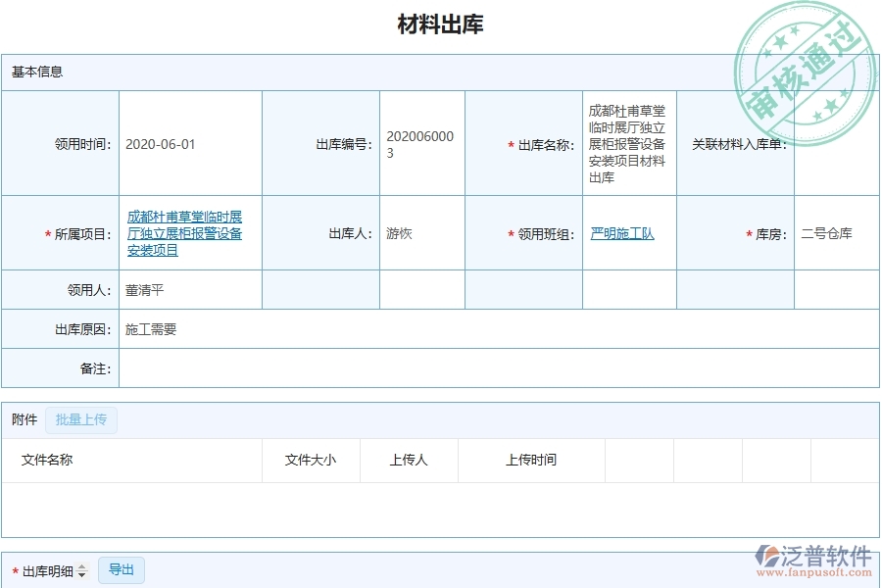Select the red asterisk next to 出库名称
The width and height of the screenshot is (882, 588).
511,143
